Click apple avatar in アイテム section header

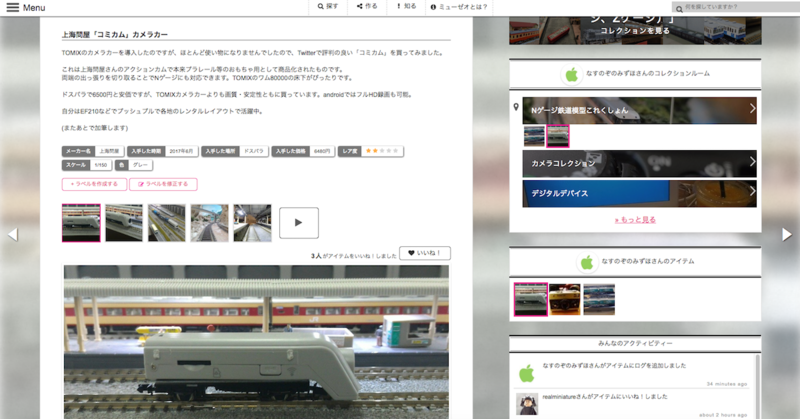pyautogui.click(x=587, y=262)
